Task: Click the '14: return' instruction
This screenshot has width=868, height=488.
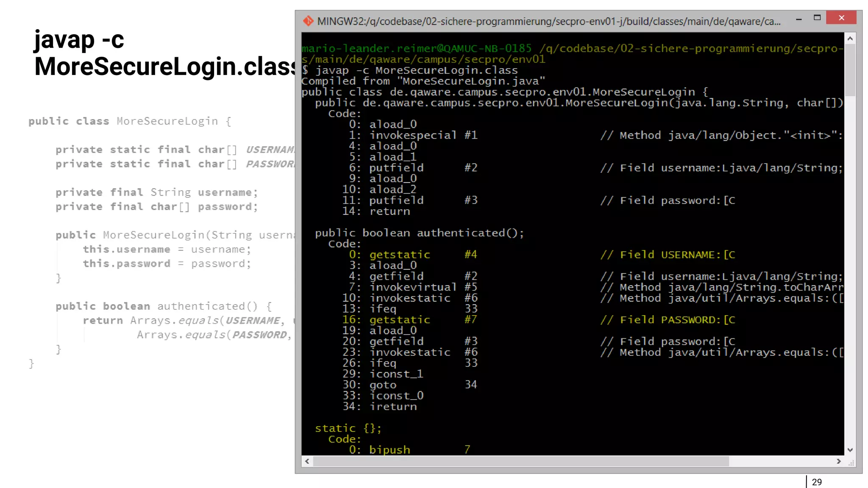Action: [x=376, y=211]
